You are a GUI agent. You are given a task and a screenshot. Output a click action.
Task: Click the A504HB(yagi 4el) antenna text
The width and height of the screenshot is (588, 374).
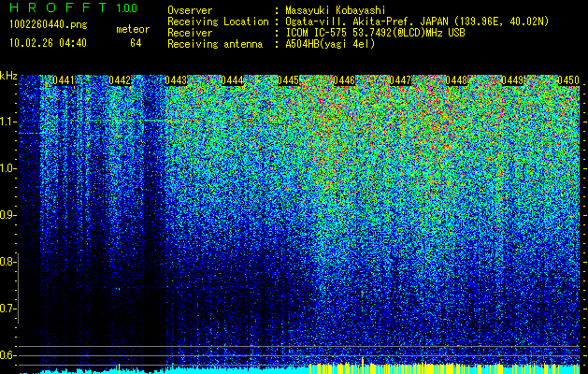[330, 44]
